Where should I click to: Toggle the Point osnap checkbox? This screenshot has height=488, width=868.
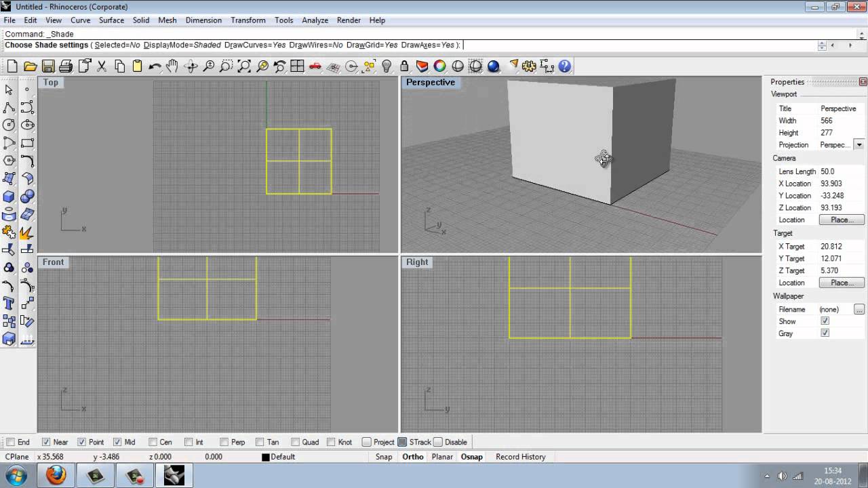(x=81, y=442)
